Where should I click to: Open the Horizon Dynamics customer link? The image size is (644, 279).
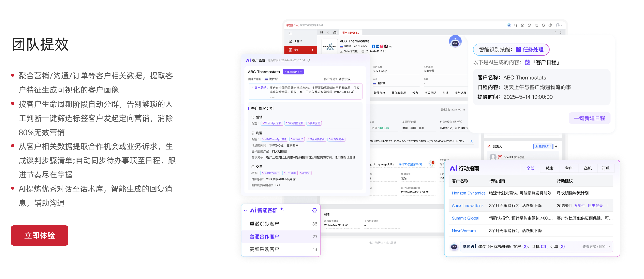[468, 193]
